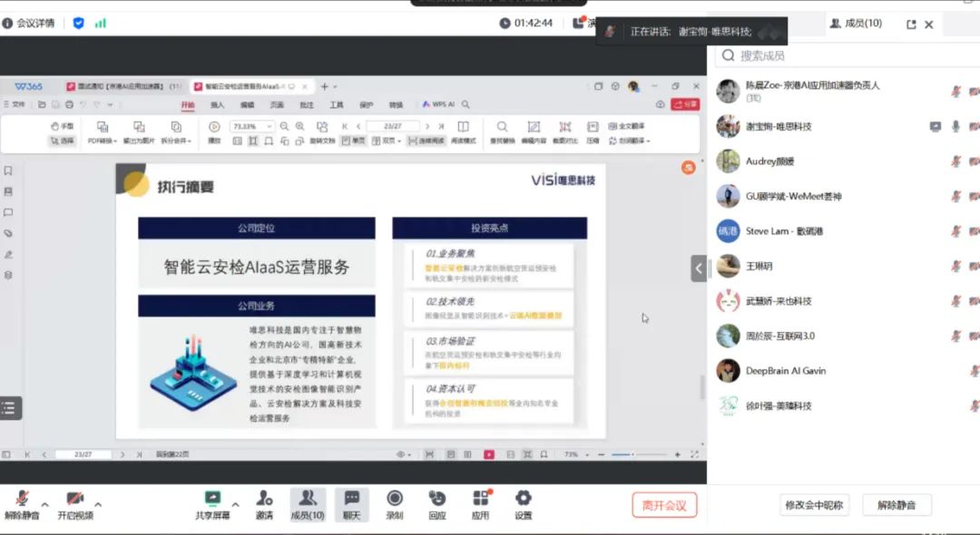Click the 全文翻译 button
This screenshot has height=535, width=980.
pos(626,126)
